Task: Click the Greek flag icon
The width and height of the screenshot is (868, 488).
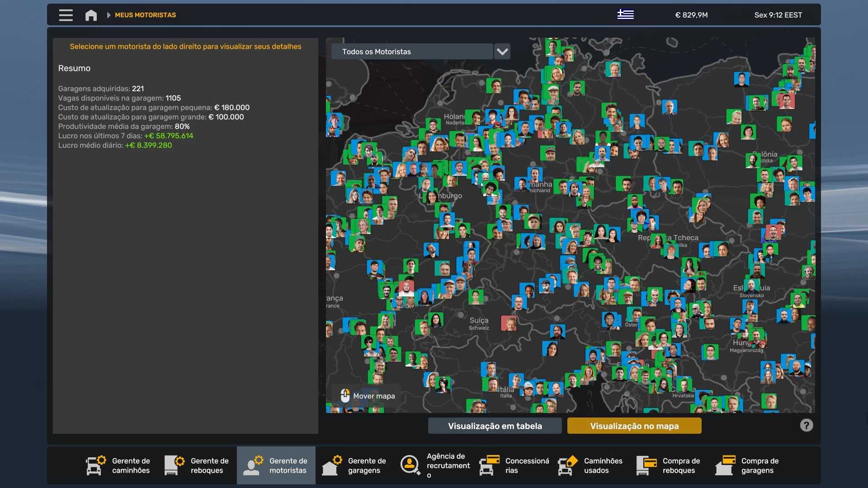Action: pos(625,14)
